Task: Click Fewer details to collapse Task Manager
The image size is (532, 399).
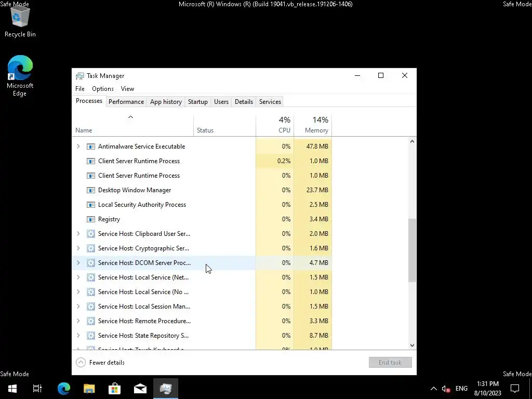Action: [x=100, y=363]
